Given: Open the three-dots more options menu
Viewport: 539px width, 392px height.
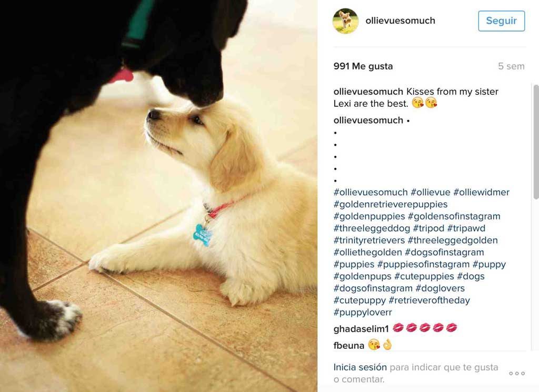Looking at the screenshot, I should point(517,374).
